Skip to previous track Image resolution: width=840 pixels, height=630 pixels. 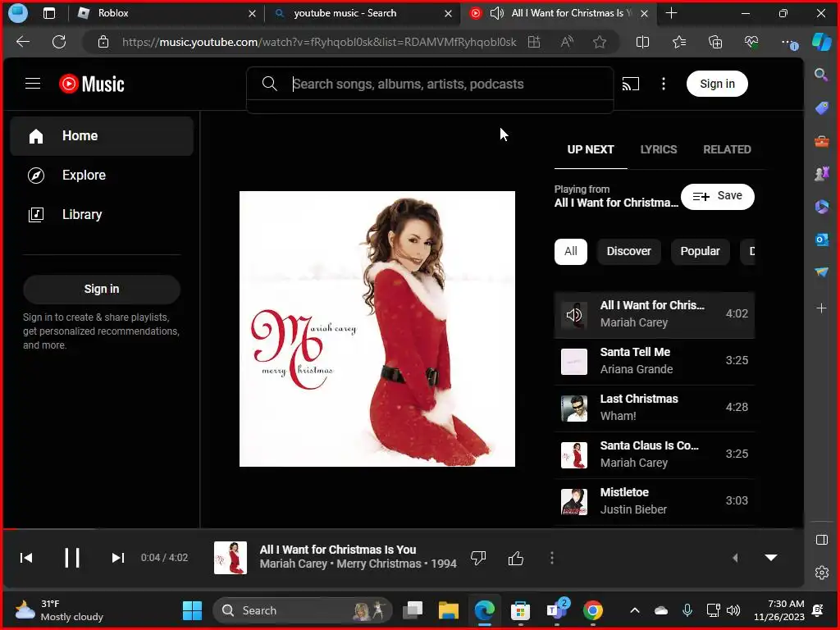26,558
